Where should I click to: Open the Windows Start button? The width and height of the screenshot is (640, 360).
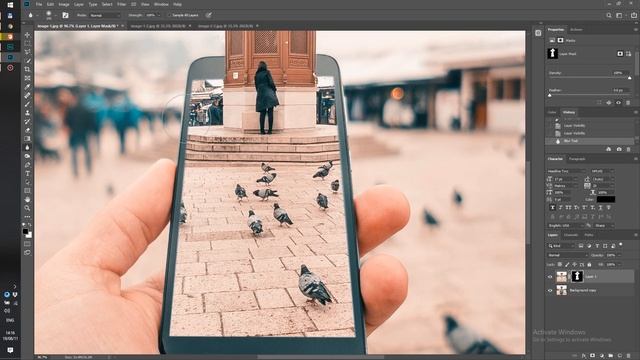tap(10, 5)
